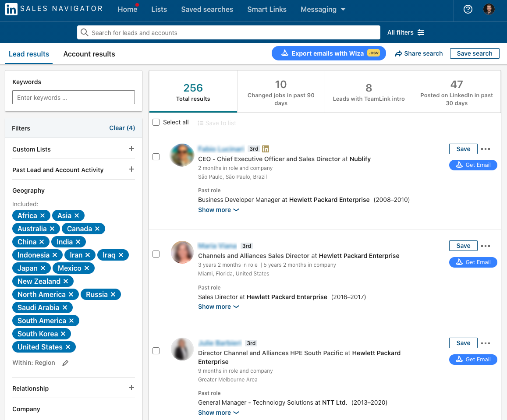Remove the United States geography filter

(68, 347)
